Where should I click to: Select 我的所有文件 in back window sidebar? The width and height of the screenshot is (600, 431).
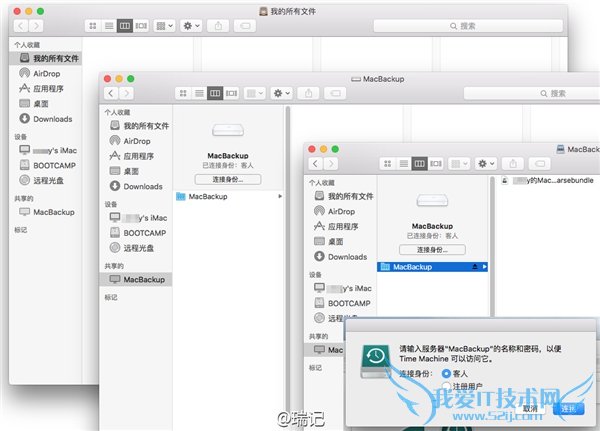point(46,58)
